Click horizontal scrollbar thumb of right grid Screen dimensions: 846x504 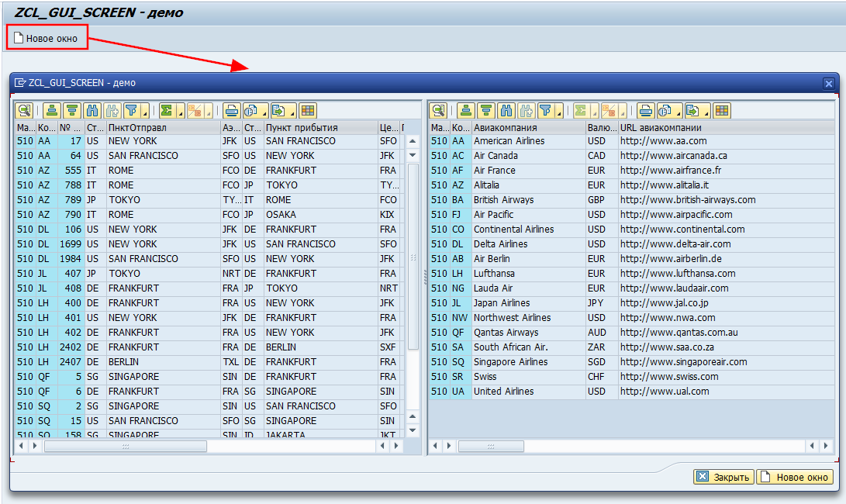(x=490, y=447)
